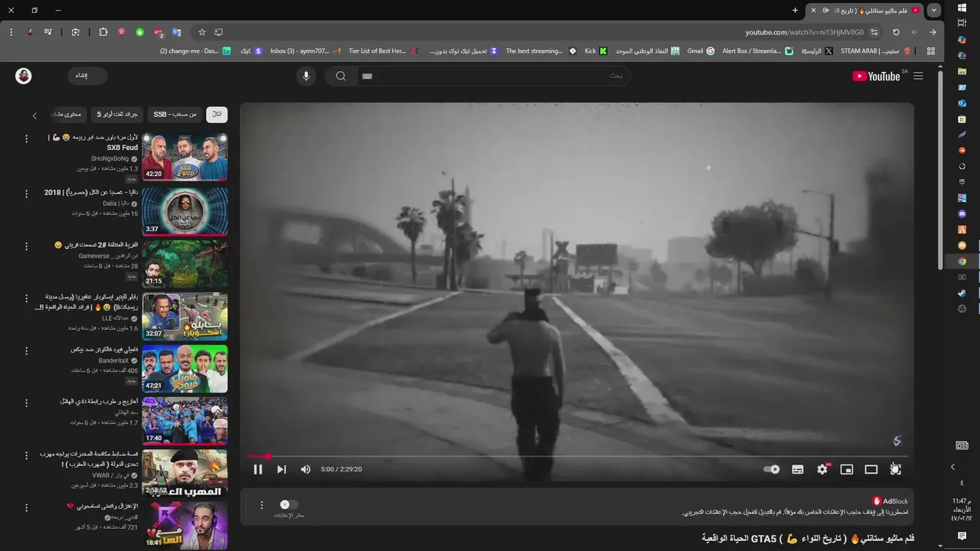Click the address bar URL
Screen dimensions: 980x551
tap(804, 32)
